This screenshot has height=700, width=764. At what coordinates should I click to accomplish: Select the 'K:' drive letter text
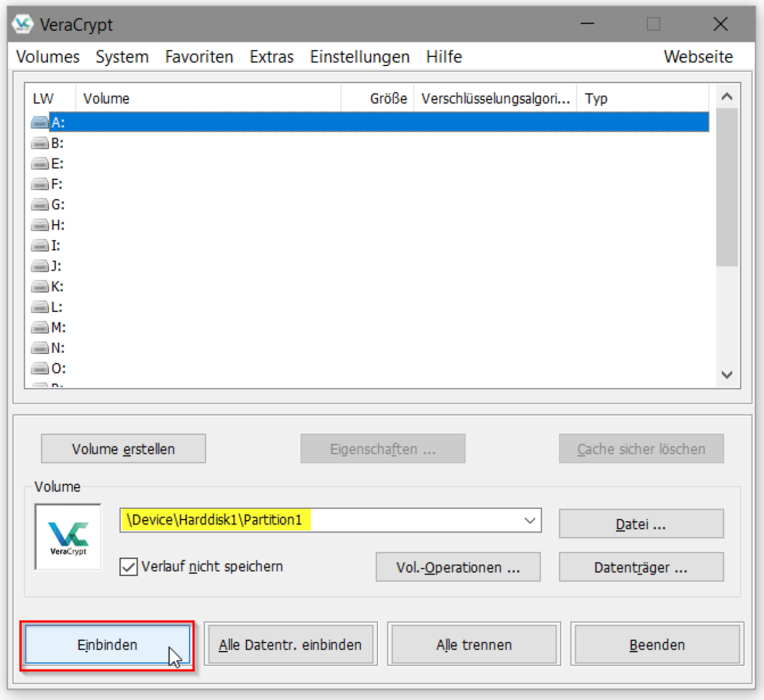coord(57,287)
